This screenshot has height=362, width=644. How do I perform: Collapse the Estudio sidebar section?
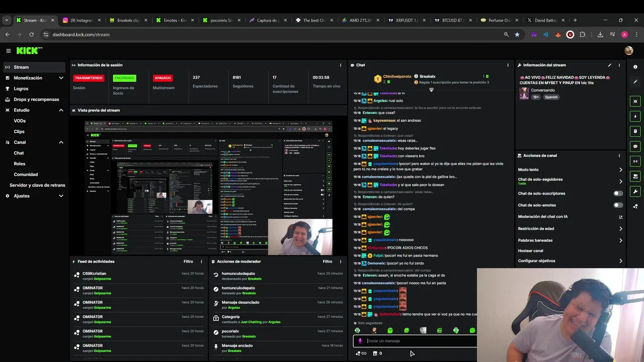[x=61, y=110]
